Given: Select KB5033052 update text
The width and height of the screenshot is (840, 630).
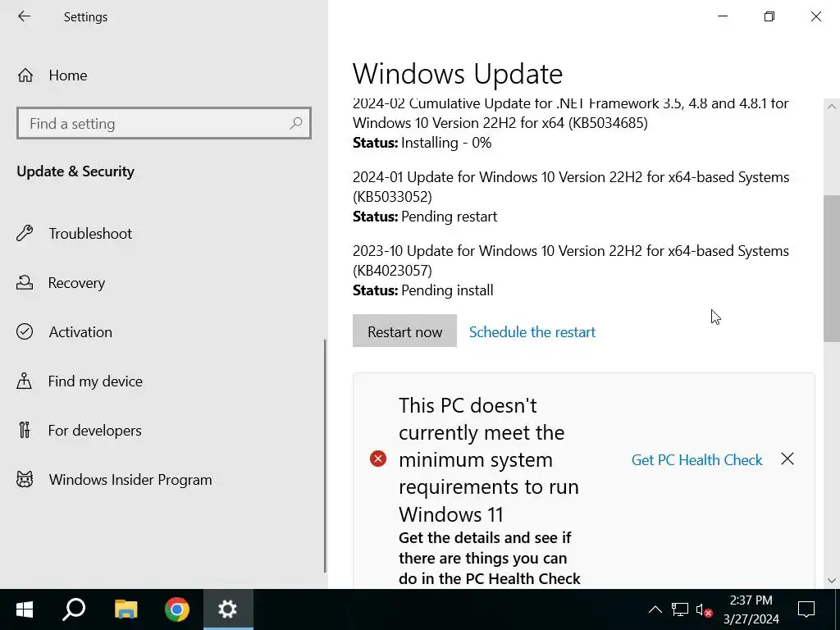Looking at the screenshot, I should [571, 187].
